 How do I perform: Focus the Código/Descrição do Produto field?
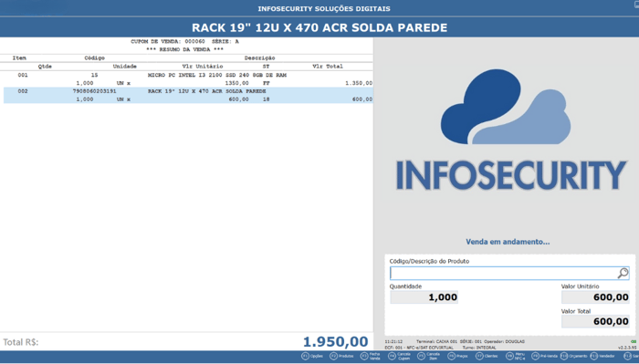click(x=509, y=273)
